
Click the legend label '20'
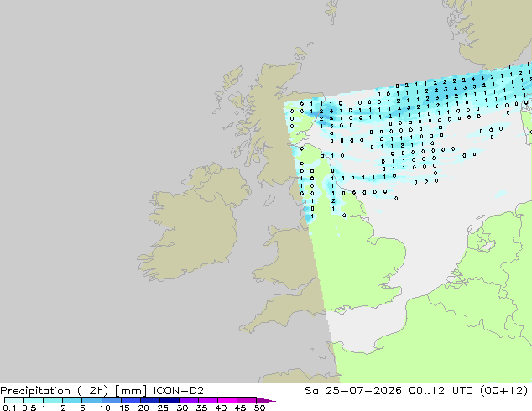point(143,408)
